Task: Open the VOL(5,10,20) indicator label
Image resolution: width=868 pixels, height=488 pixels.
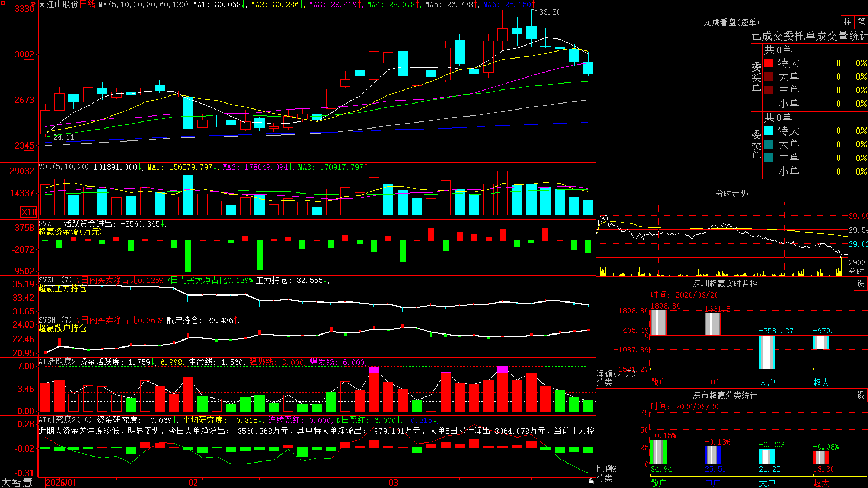Action: (x=63, y=167)
